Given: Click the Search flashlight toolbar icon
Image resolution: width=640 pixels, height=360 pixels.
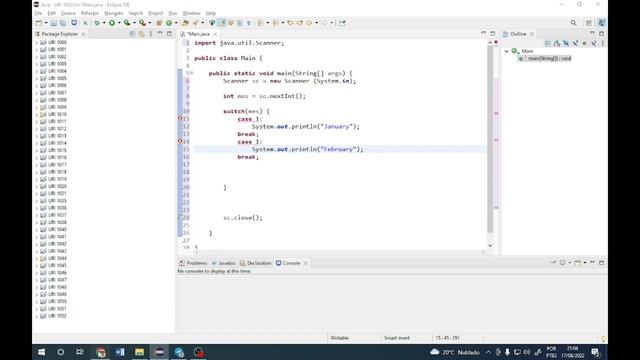Looking at the screenshot, I should pyautogui.click(x=196, y=23).
